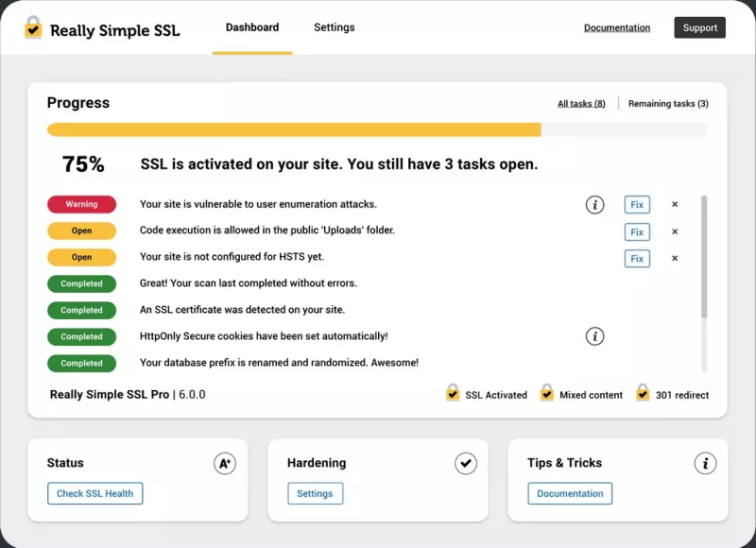Screen dimensions: 756x548
Task: Click the 'Really Simple SSL' title text
Action: point(114,30)
